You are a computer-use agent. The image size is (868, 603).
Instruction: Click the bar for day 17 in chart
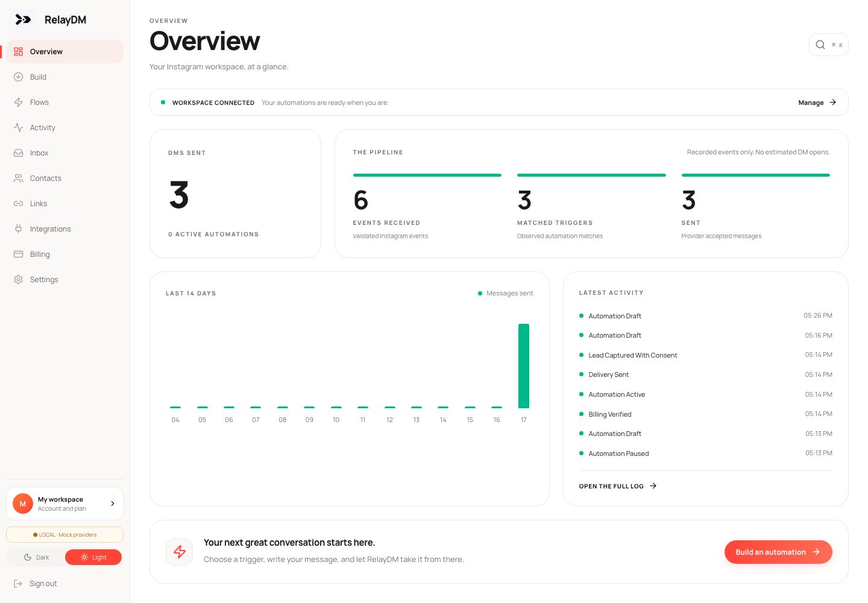click(x=524, y=366)
